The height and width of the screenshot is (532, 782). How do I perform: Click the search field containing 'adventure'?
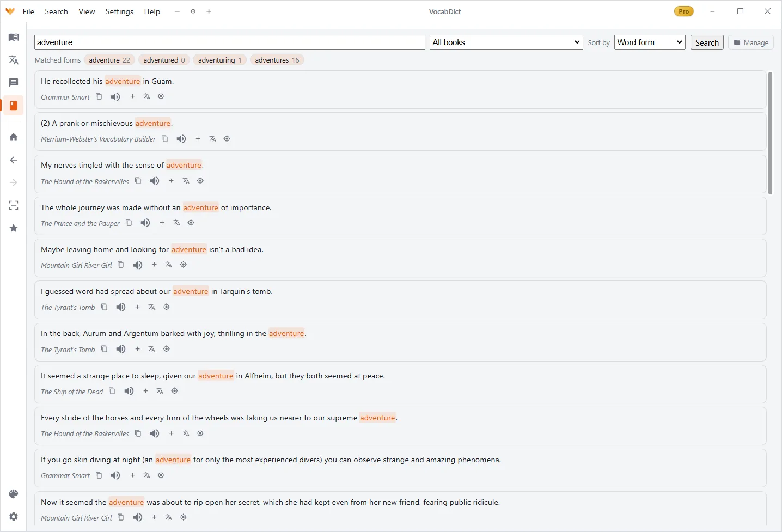229,42
